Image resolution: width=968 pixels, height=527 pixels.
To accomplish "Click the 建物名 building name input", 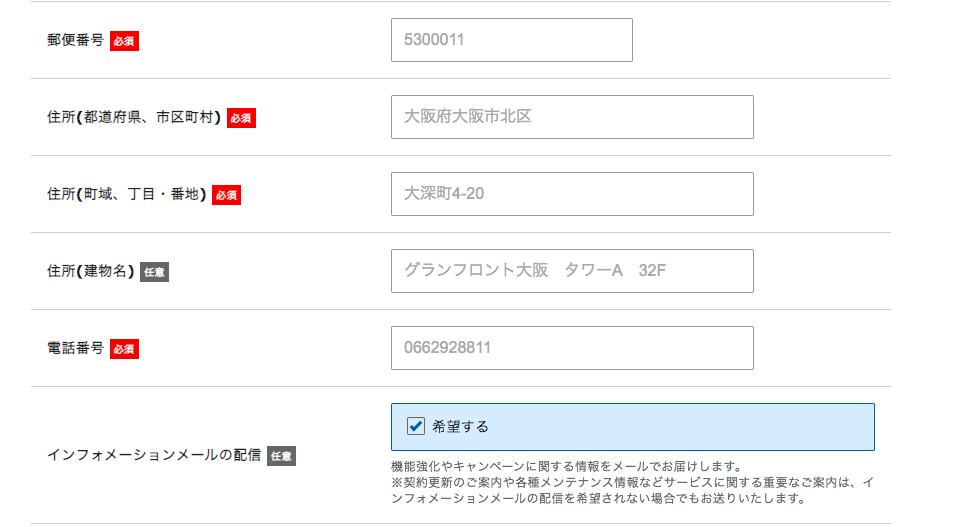I will click(571, 271).
